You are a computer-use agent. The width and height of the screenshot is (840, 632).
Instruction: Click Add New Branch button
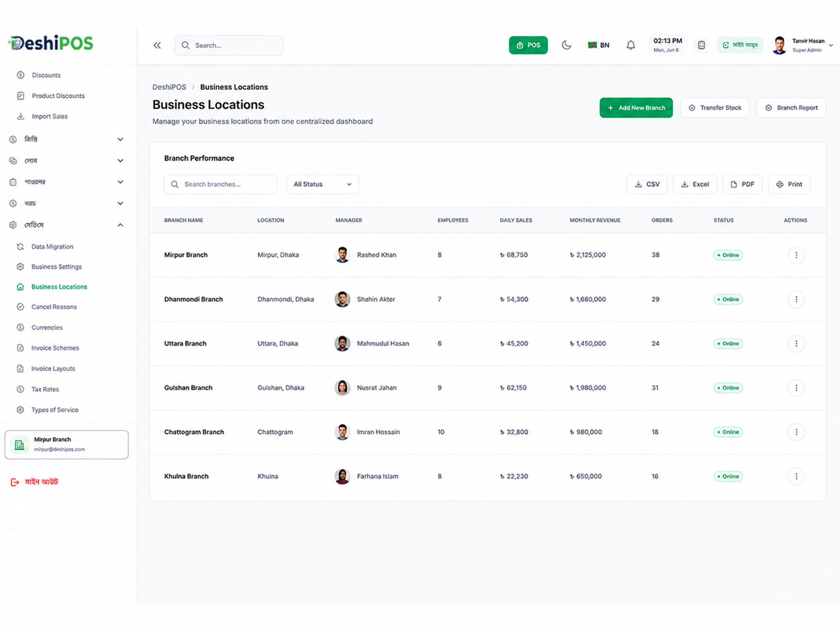coord(636,108)
